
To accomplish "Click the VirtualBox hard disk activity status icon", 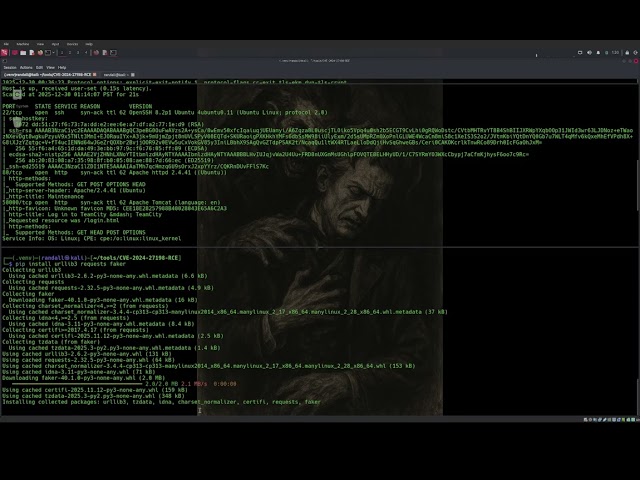I will tap(585, 420).
